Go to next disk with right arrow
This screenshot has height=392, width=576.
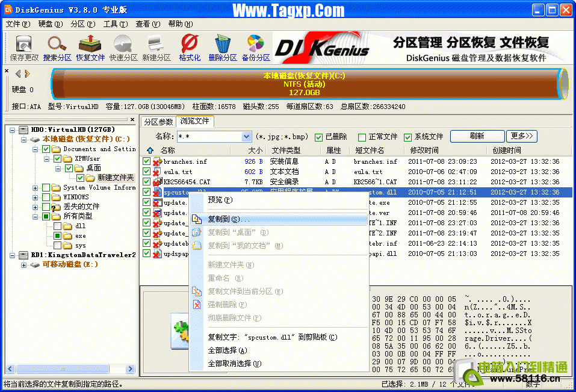click(x=27, y=74)
